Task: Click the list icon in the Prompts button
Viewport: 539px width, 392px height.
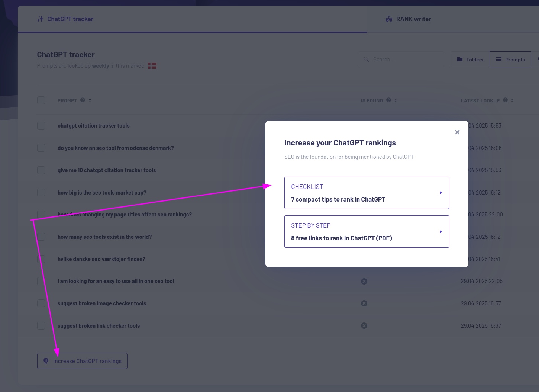Action: click(499, 59)
